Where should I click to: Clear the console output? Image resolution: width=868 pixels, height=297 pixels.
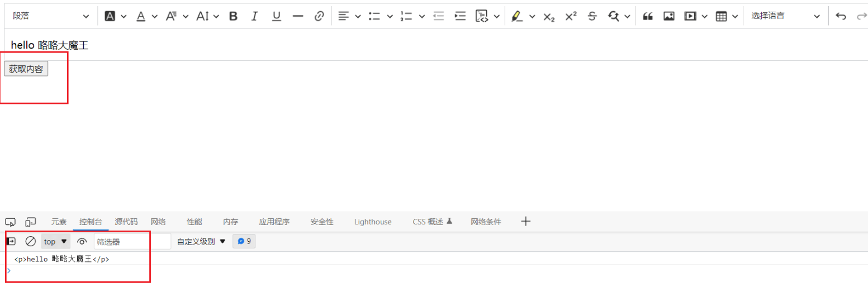(31, 241)
